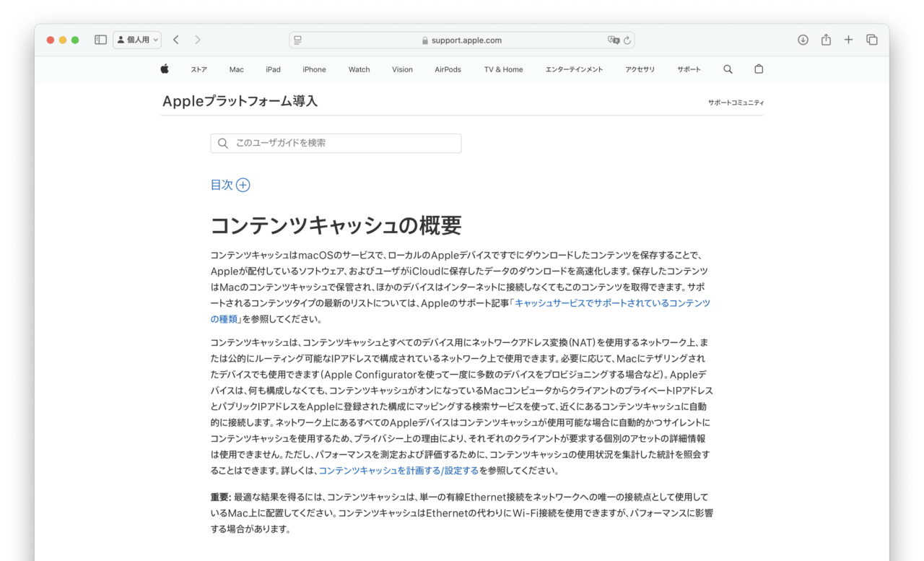The image size is (924, 561).
Task: Open the 個人用 profile dropdown
Action: [137, 40]
